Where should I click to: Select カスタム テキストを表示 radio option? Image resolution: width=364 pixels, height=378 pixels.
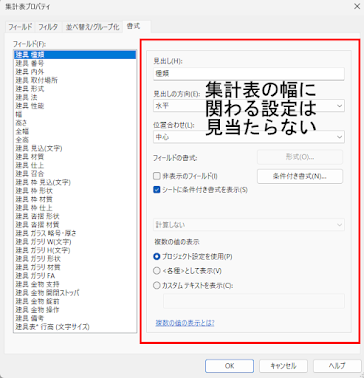click(x=157, y=285)
